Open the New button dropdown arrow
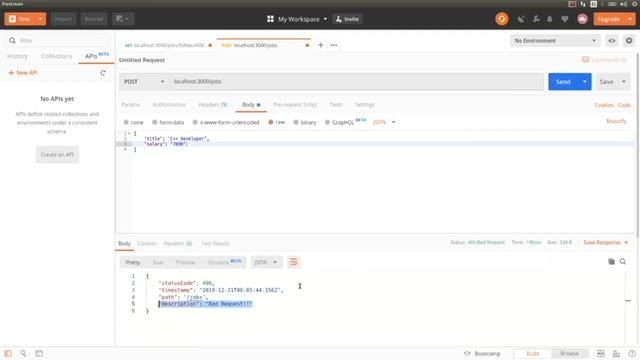 (40, 19)
